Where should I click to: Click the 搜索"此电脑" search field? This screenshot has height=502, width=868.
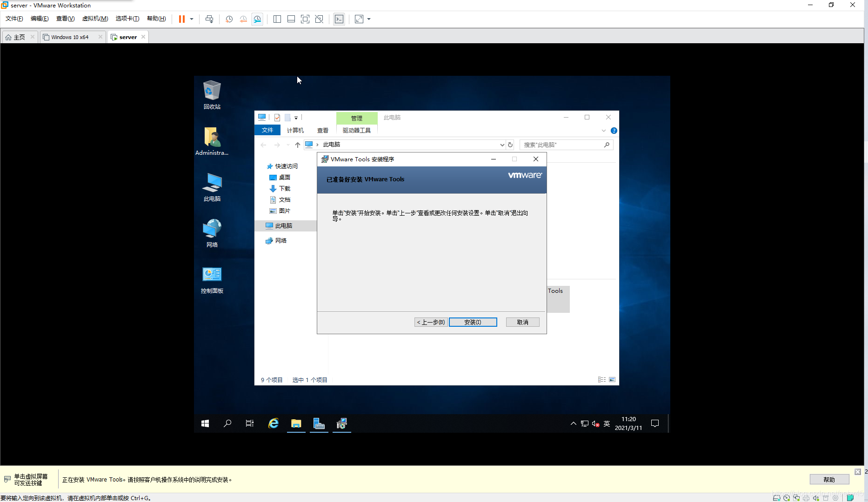(566, 145)
